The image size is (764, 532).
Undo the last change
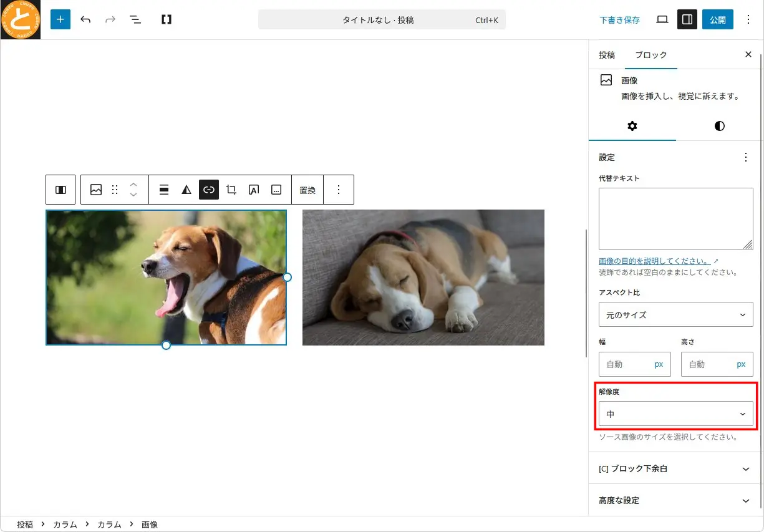coord(85,19)
